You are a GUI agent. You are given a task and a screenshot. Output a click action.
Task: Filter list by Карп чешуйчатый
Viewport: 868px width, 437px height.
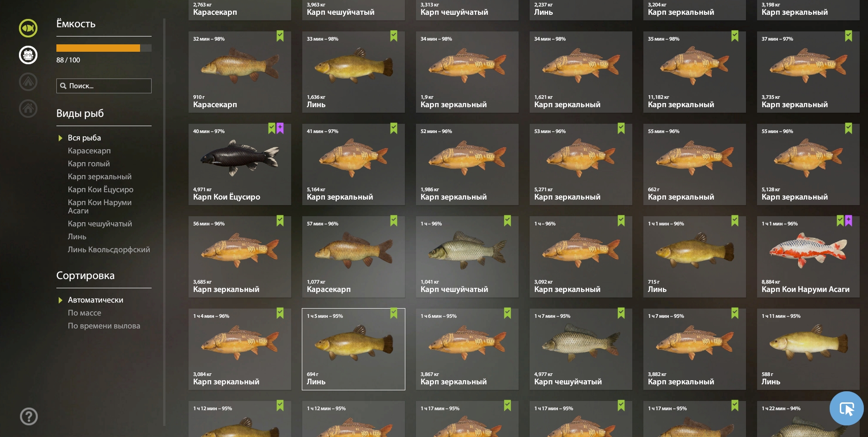tap(100, 224)
